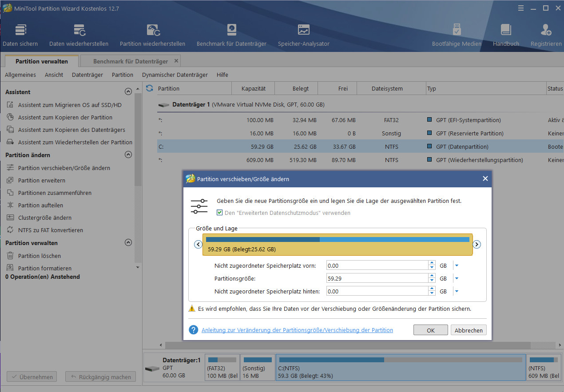Click the Daten sichern toolbar icon

click(x=20, y=30)
